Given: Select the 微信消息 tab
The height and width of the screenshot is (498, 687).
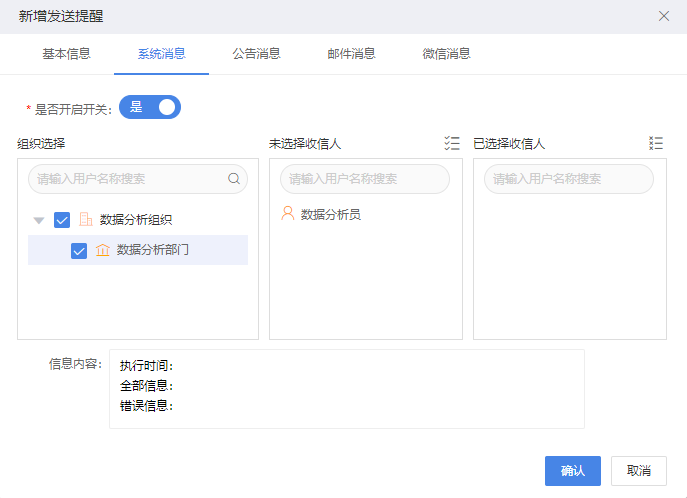Looking at the screenshot, I should tap(446, 54).
